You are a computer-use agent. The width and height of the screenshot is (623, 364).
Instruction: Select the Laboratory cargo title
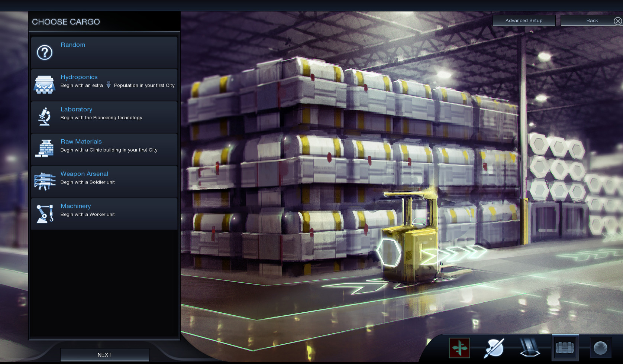(x=77, y=109)
